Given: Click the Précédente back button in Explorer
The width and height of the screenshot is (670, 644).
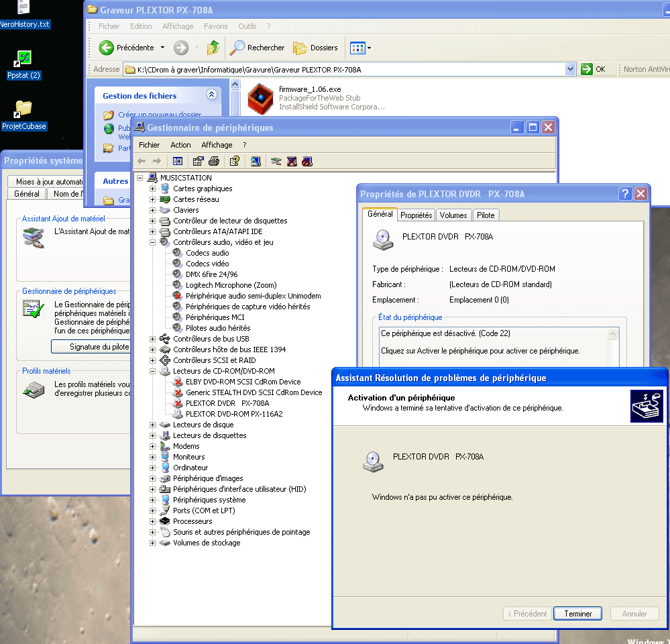Looking at the screenshot, I should tap(127, 48).
